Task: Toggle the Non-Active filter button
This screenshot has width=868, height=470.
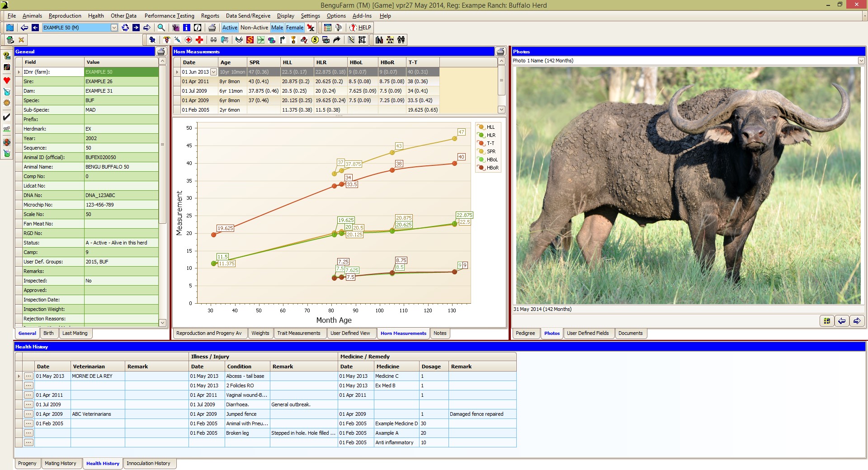Action: (x=254, y=28)
